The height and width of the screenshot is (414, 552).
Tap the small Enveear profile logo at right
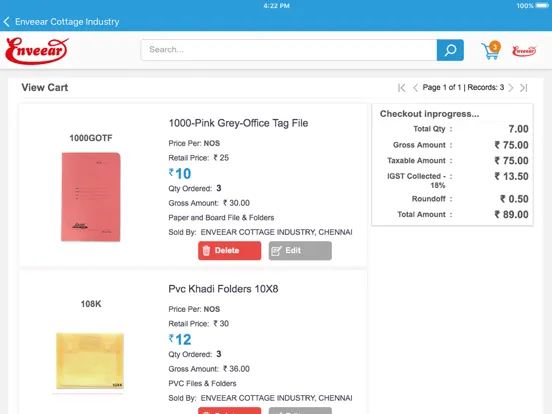coord(524,51)
